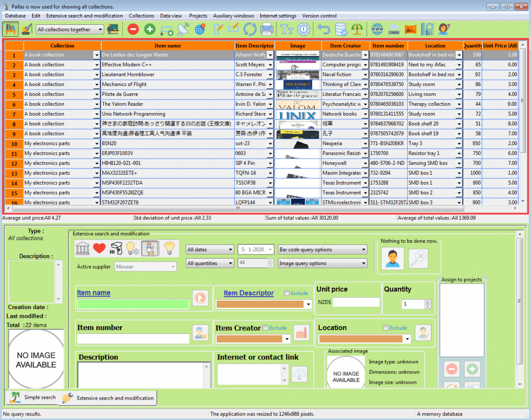Toggle Exclude checkbox for Location
Screen dimensions: 531x420
point(385,328)
